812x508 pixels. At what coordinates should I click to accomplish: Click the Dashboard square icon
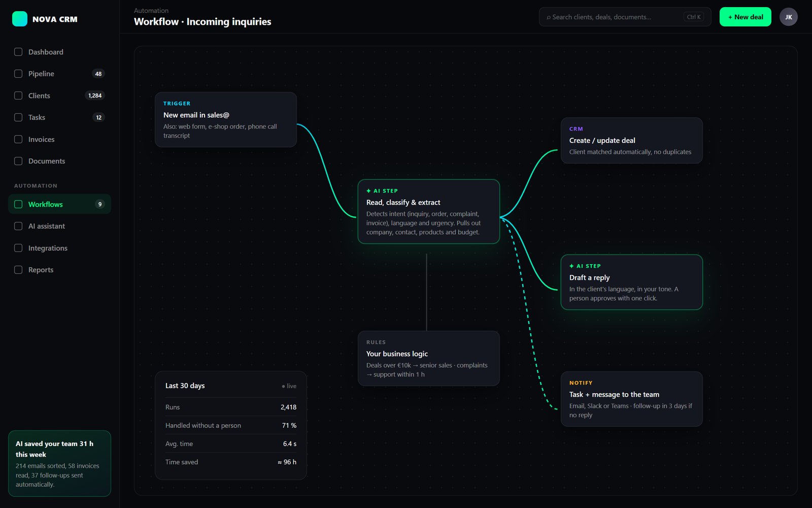18,52
